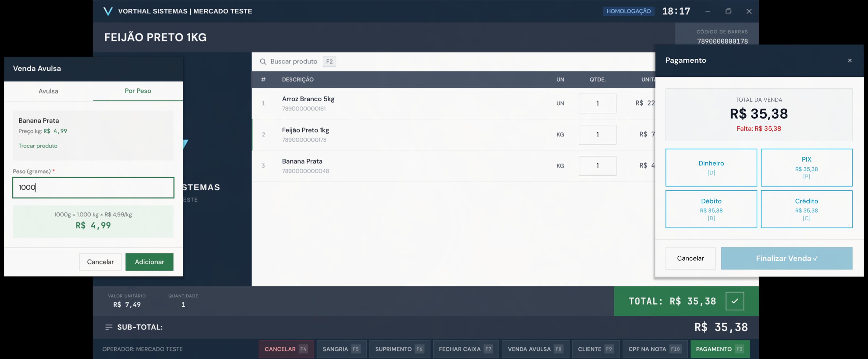Image resolution: width=868 pixels, height=359 pixels.
Task: Click barcode 7890000000048 under Banana Prata
Action: coord(305,171)
